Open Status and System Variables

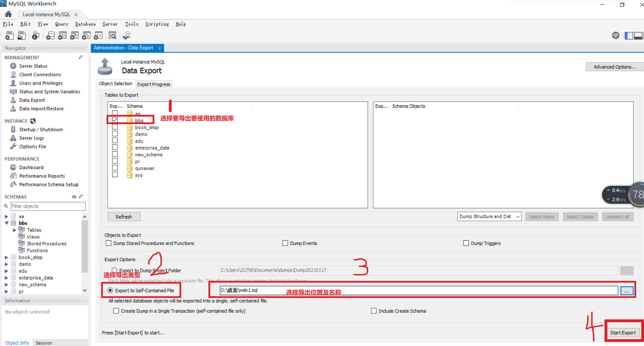pos(49,92)
